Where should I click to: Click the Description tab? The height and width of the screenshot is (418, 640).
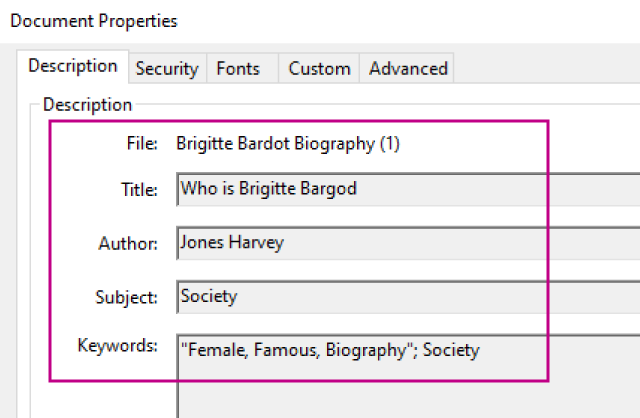73,66
